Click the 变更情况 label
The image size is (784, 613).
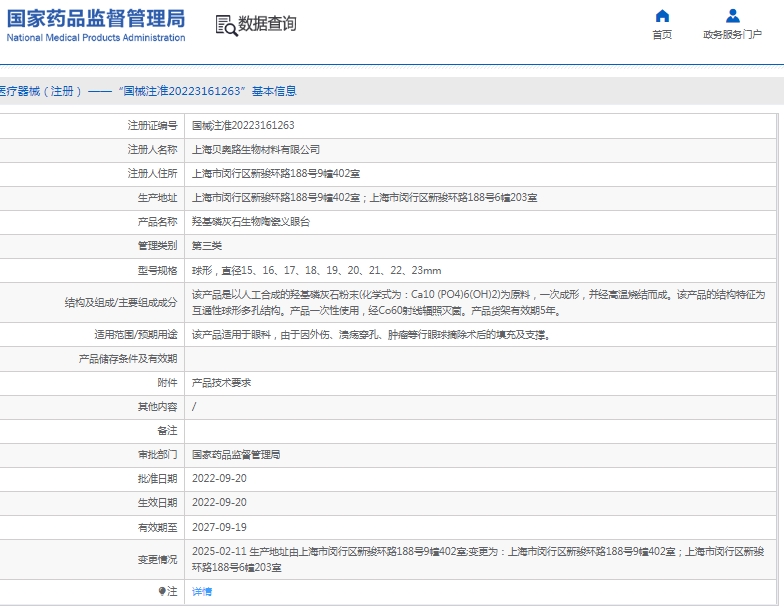point(158,560)
